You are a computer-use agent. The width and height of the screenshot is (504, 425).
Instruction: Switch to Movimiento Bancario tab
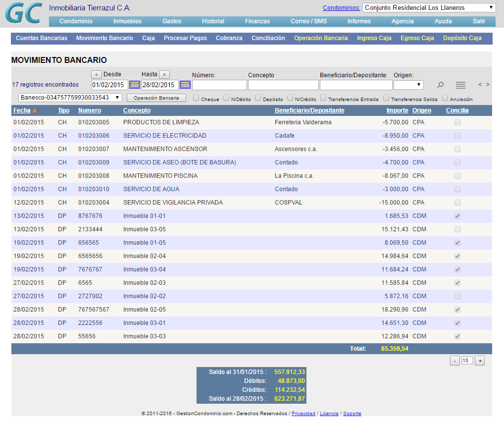click(104, 38)
